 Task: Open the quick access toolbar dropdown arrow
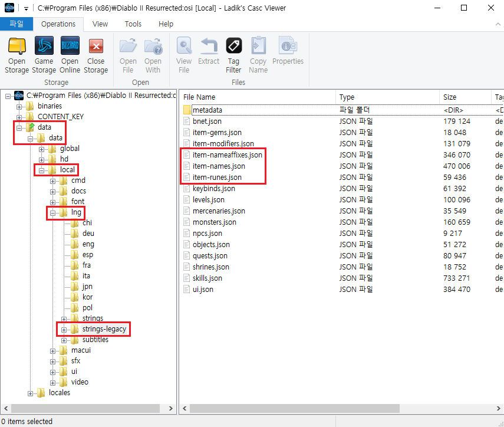[26, 9]
